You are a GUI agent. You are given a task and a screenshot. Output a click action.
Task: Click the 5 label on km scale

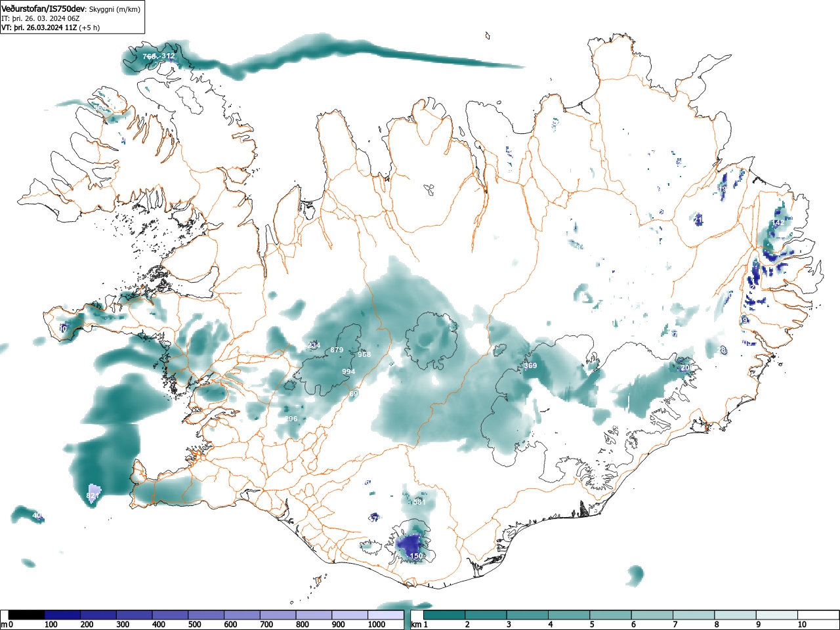[592, 625]
